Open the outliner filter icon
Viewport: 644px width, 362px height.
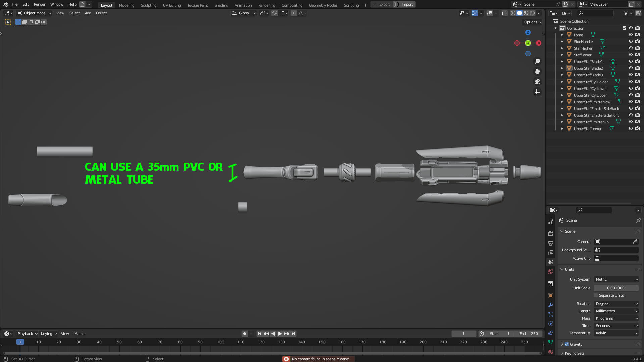pos(626,13)
